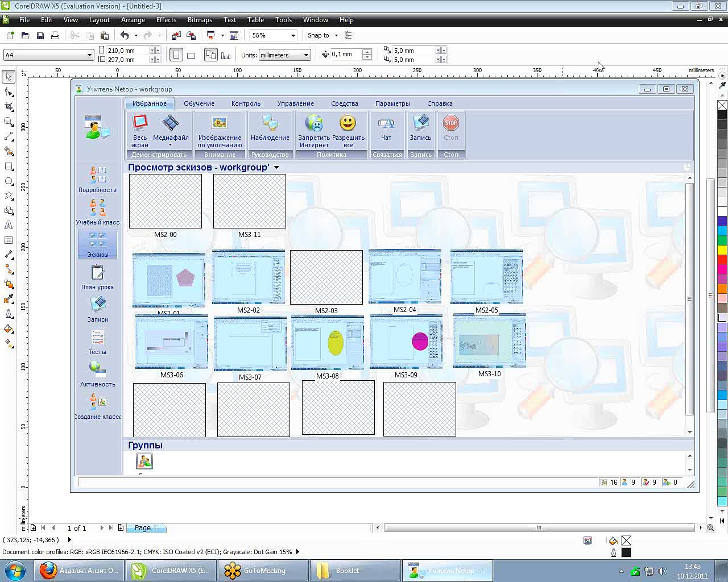Click the Interactive Fill tool

pos(9,343)
